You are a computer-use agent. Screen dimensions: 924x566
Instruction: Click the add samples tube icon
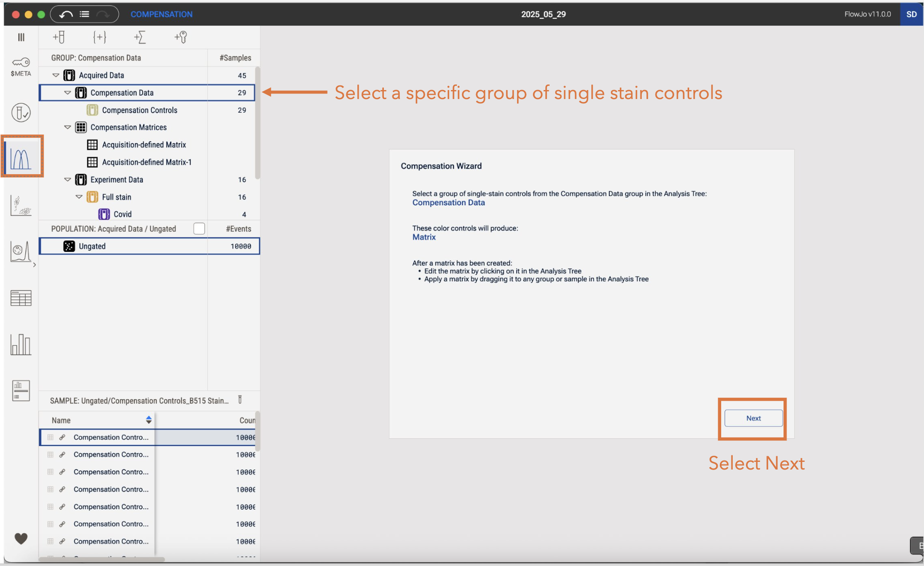[x=59, y=37]
